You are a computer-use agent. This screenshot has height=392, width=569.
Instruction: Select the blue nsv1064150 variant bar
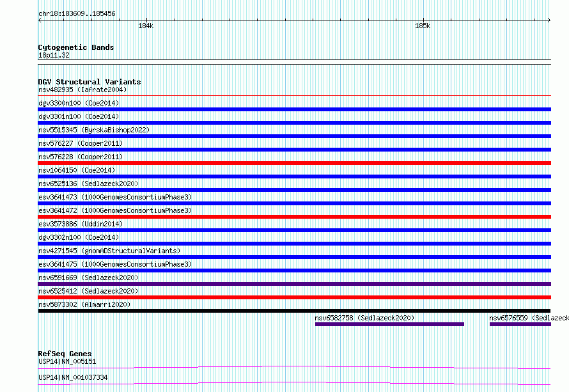294,176
